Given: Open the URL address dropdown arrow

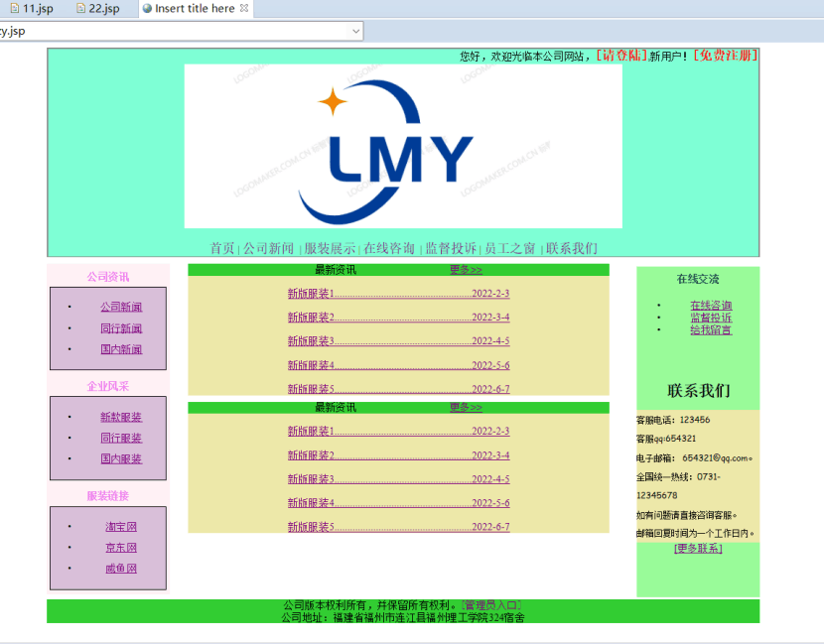Looking at the screenshot, I should 355,31.
